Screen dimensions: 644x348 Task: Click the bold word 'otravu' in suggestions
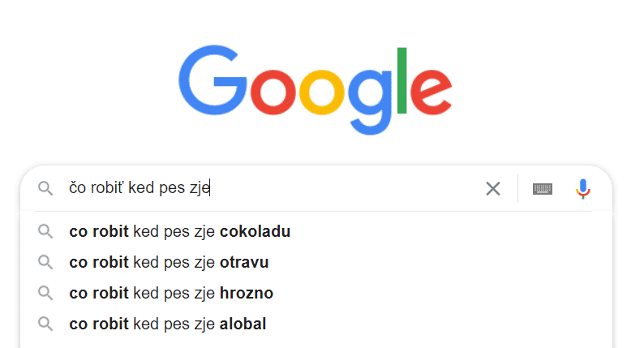pyautogui.click(x=244, y=262)
